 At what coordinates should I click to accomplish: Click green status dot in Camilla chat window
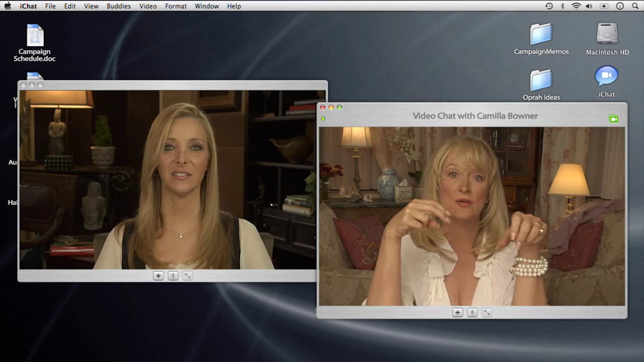click(x=323, y=119)
